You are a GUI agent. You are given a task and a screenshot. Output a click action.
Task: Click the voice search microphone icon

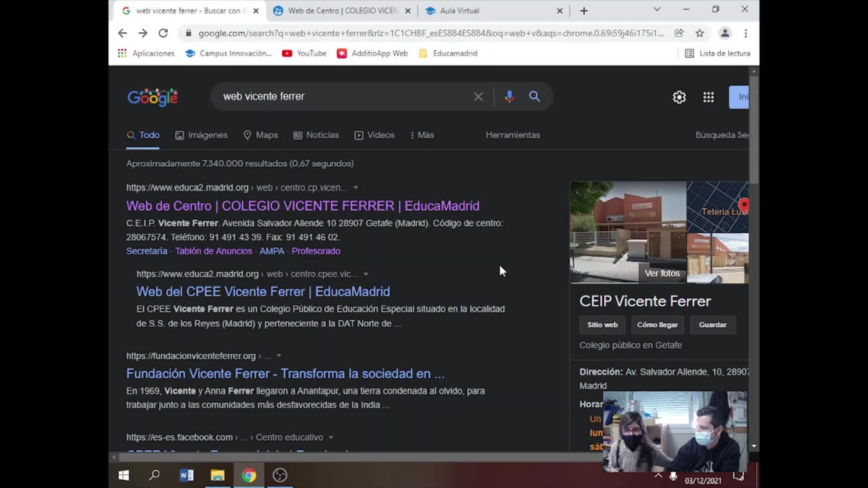(x=509, y=96)
